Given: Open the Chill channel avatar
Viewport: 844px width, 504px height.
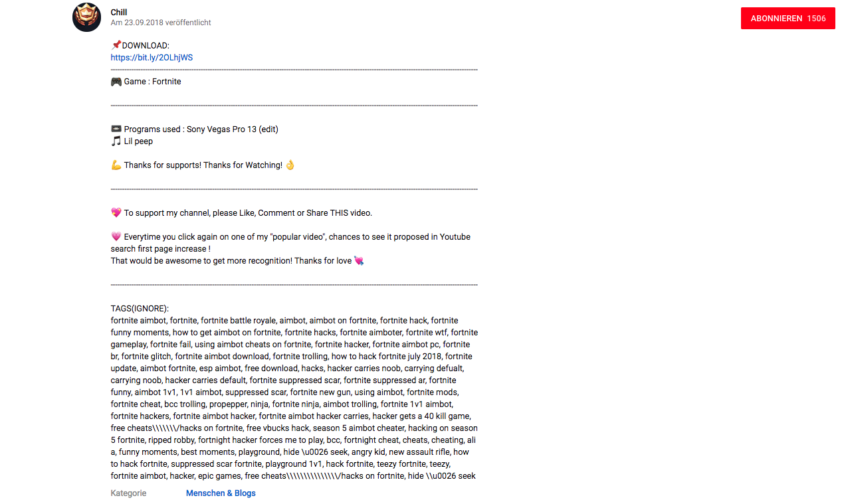Looking at the screenshot, I should click(86, 17).
